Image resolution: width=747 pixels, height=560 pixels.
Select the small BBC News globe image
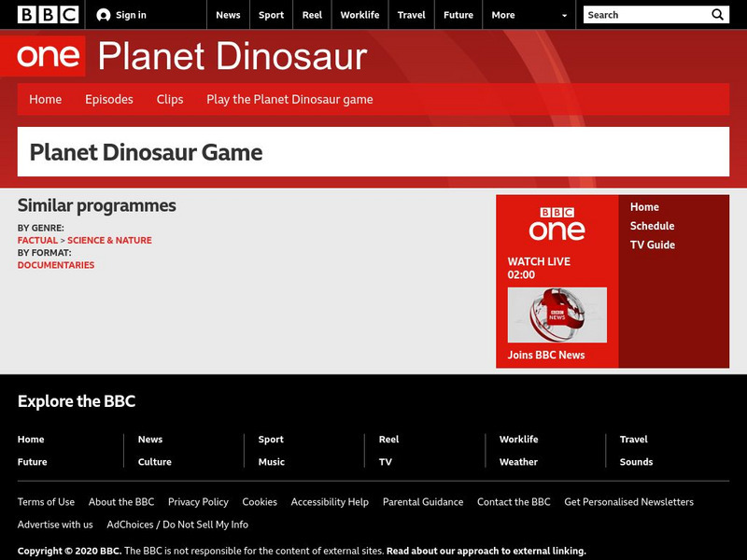pyautogui.click(x=557, y=315)
